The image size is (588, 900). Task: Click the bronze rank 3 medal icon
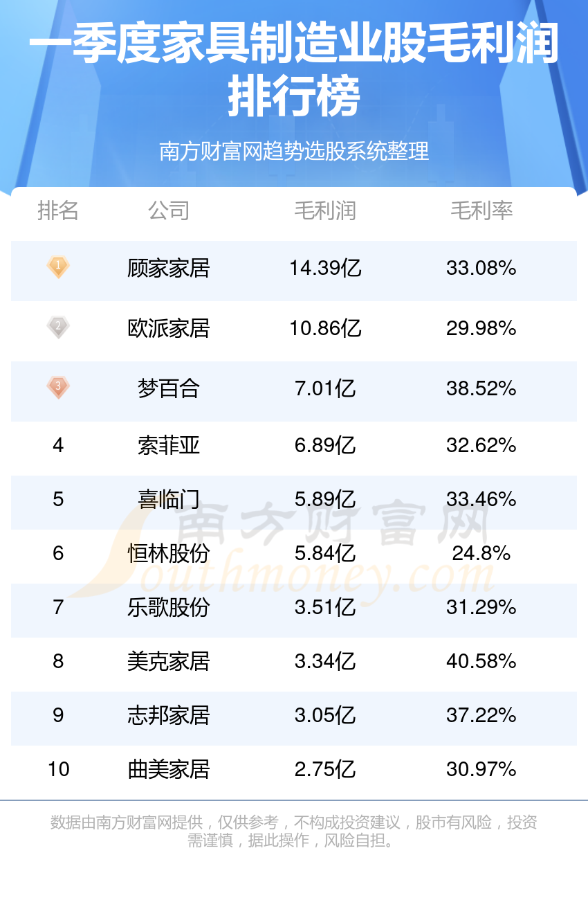[x=58, y=387]
